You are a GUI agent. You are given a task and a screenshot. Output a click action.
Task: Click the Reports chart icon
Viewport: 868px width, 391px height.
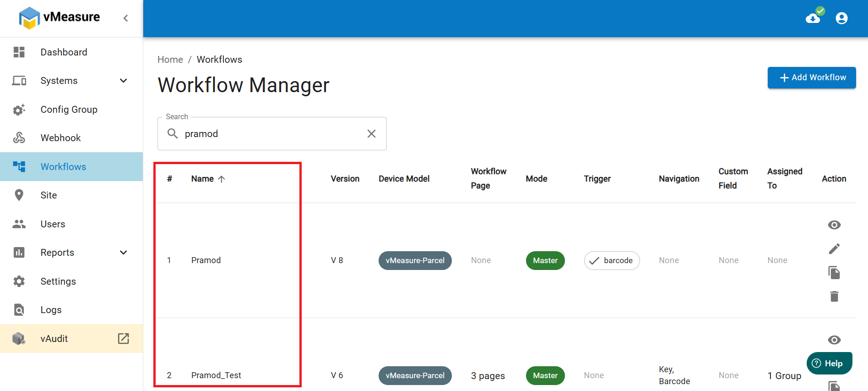pos(19,253)
